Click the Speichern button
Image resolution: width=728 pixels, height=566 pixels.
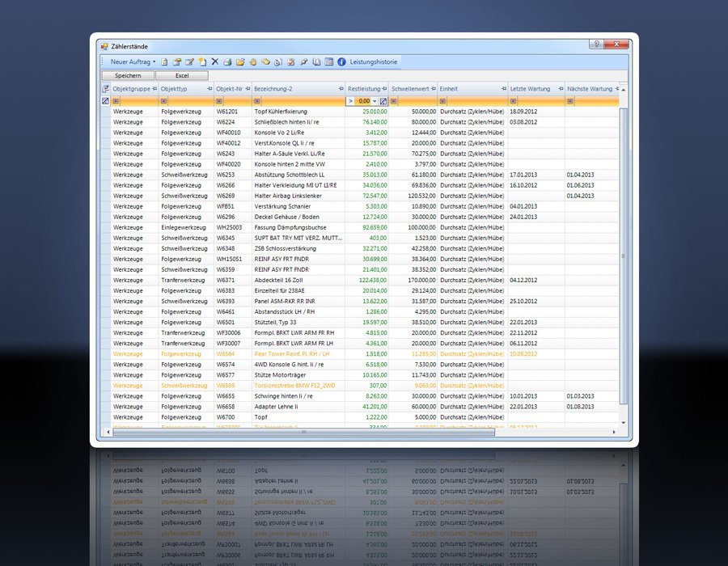coord(128,76)
